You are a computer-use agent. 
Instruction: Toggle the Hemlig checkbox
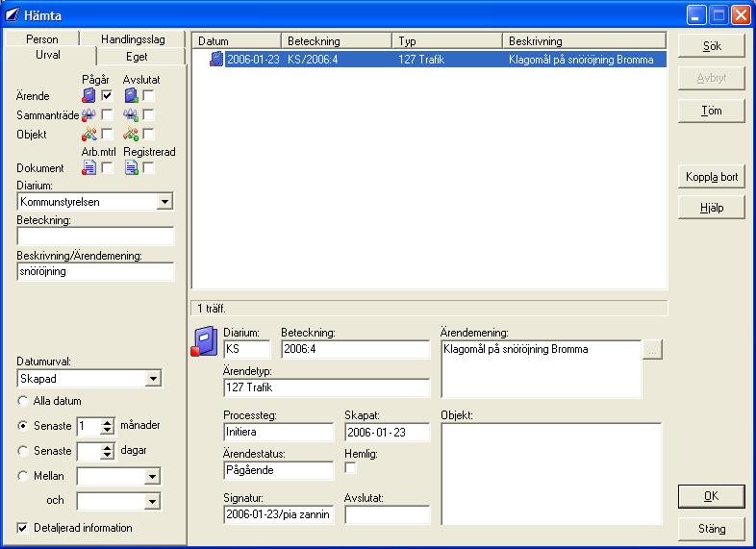tap(350, 468)
